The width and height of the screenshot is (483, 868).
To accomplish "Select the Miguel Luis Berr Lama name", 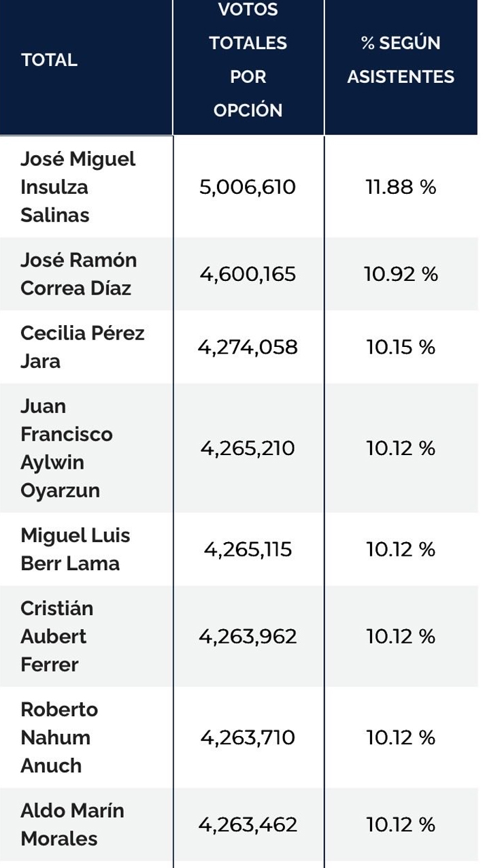I will click(x=75, y=549).
